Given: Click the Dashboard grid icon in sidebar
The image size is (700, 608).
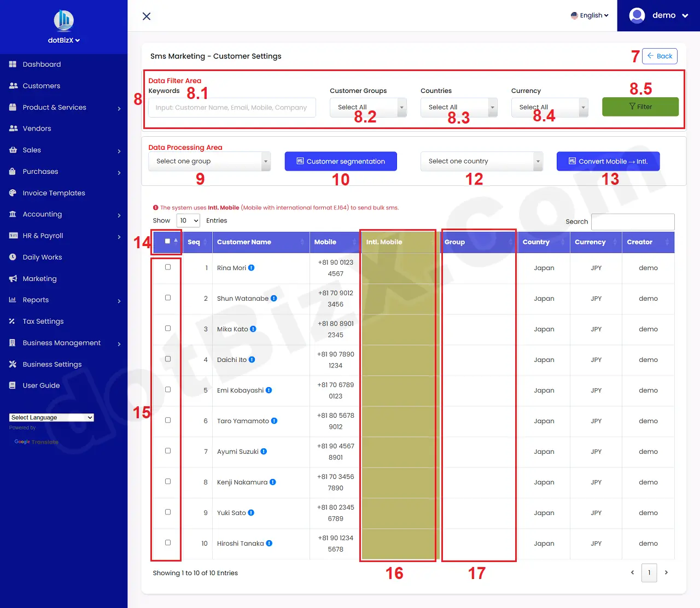Looking at the screenshot, I should click(13, 65).
